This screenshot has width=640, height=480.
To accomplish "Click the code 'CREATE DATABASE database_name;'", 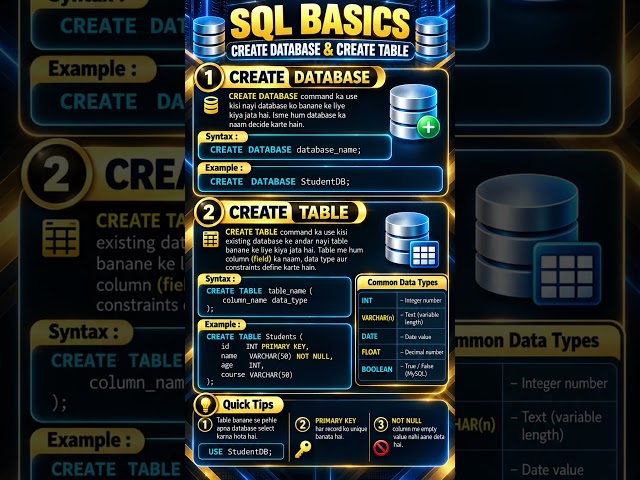I will (x=285, y=150).
